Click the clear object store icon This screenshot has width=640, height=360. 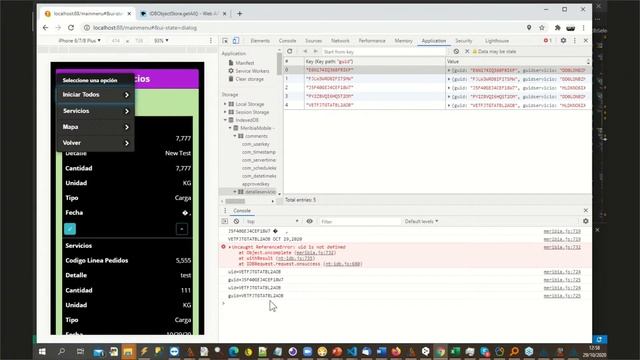(x=456, y=51)
